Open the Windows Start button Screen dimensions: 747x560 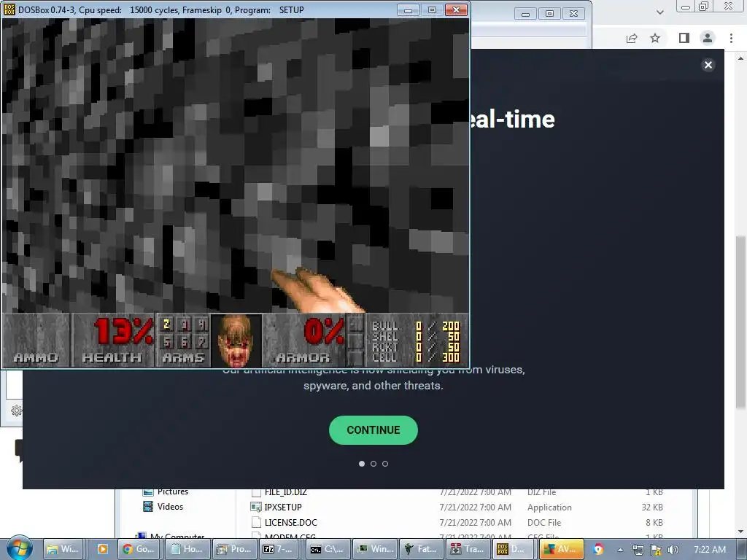click(x=20, y=548)
